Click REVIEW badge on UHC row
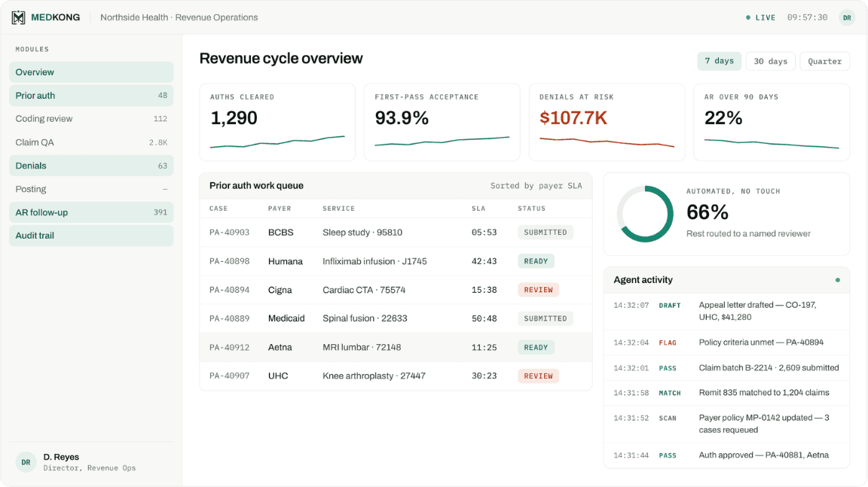The image size is (868, 487). (x=538, y=376)
